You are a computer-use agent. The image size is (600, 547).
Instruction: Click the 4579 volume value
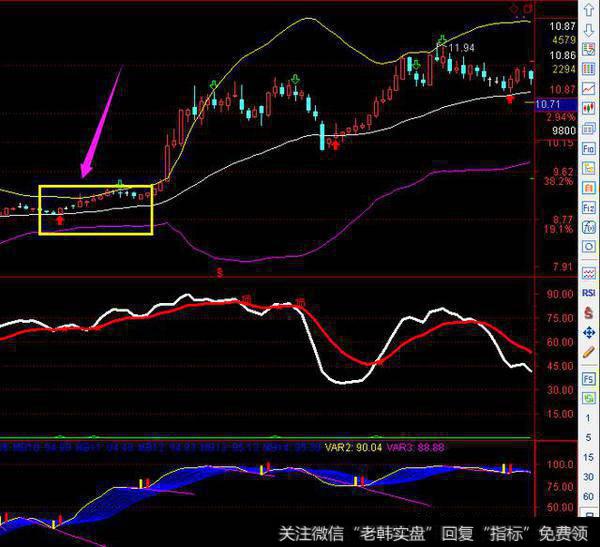coord(564,40)
